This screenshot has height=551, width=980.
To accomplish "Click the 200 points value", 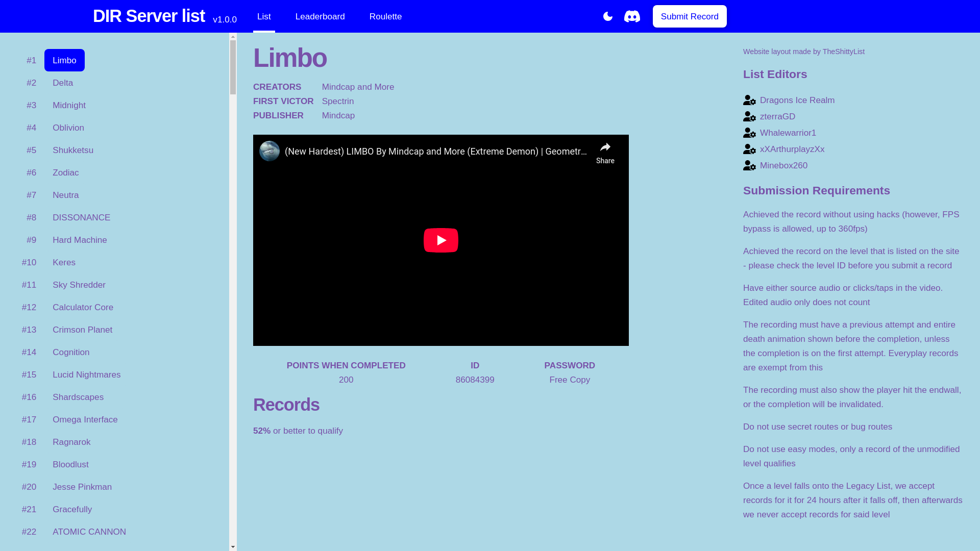I will point(346,380).
